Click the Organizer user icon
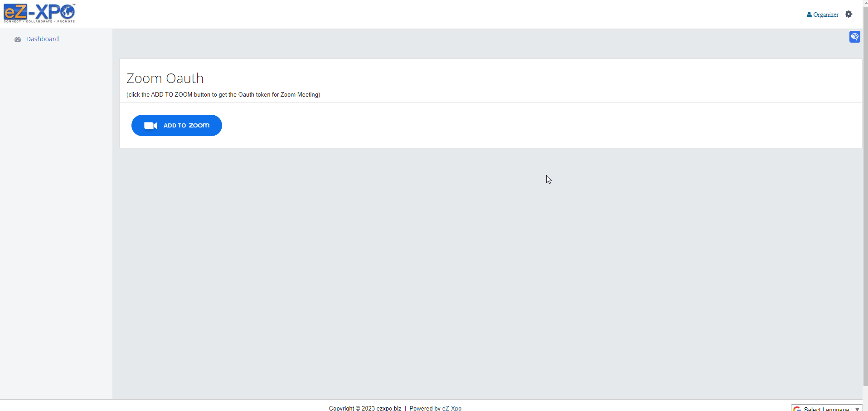The image size is (868, 411). 809,15
